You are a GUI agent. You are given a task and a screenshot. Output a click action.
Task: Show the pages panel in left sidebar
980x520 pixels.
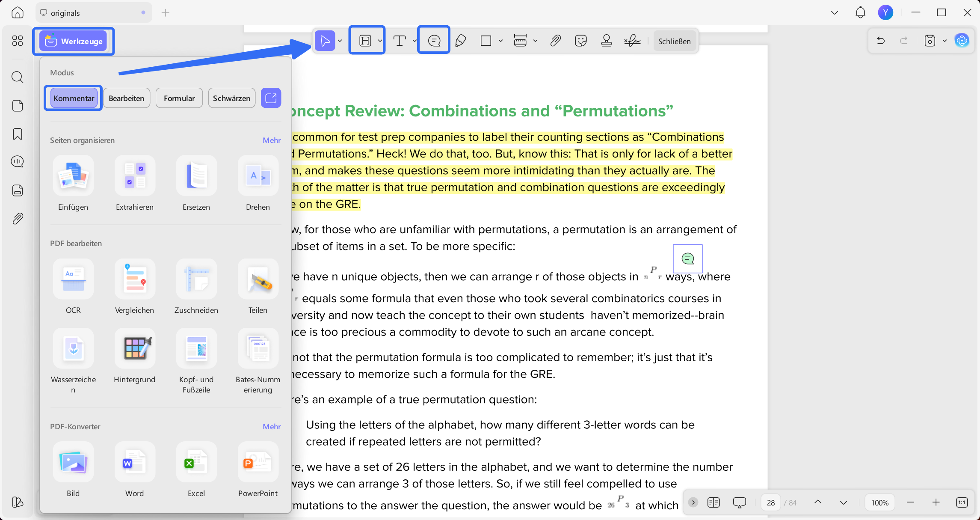click(x=18, y=106)
